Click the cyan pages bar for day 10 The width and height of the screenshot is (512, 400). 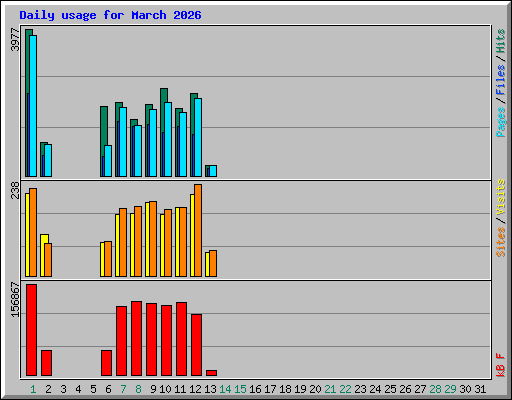click(x=168, y=139)
